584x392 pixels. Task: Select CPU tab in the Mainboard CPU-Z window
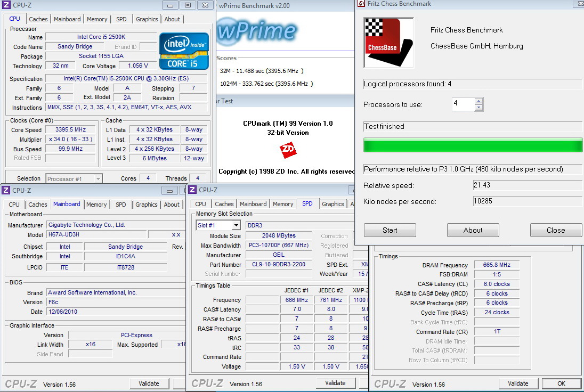(x=14, y=205)
